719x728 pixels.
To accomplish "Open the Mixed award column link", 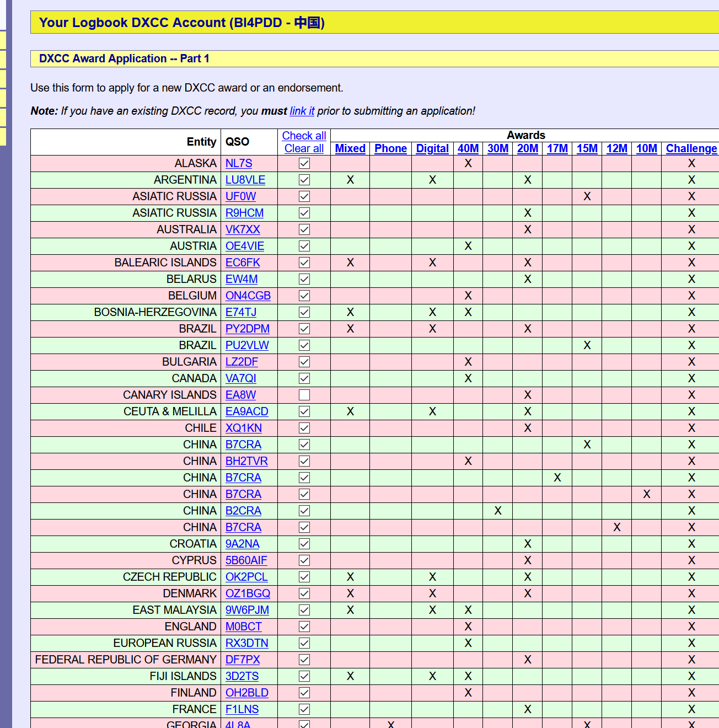I will 350,148.
